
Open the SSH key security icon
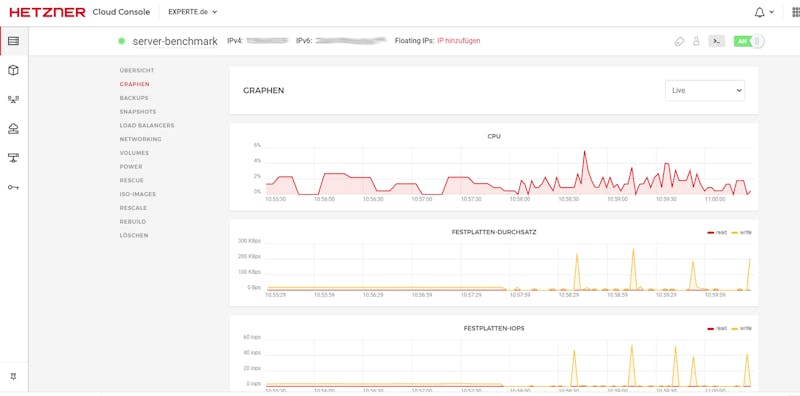(x=14, y=187)
